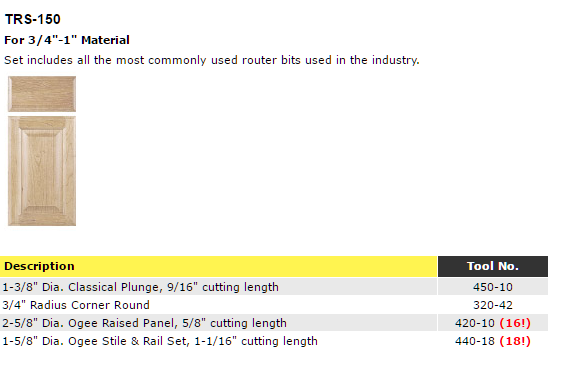Click tool number 420-10

(475, 323)
